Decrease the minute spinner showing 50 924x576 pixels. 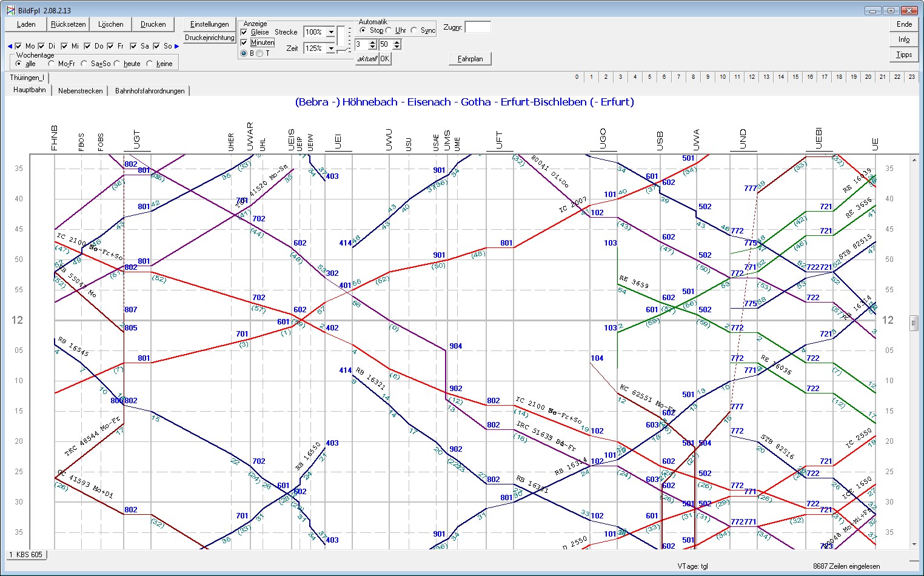click(397, 47)
